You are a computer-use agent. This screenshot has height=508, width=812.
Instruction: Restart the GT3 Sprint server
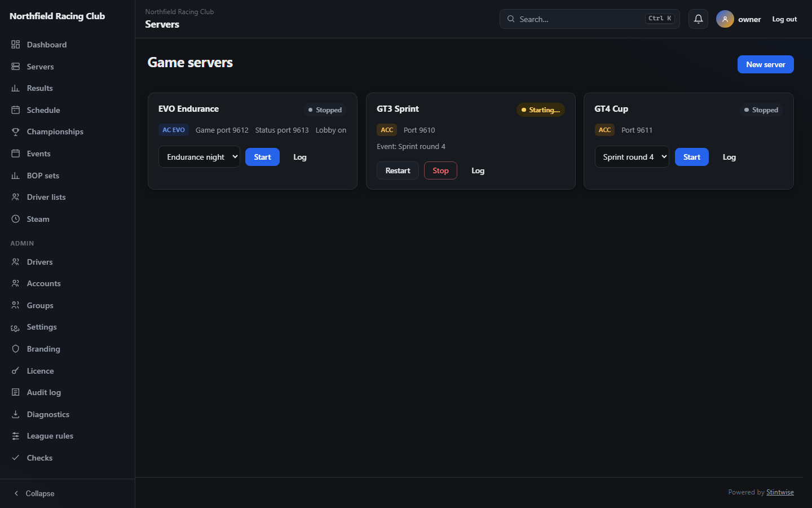tap(398, 170)
